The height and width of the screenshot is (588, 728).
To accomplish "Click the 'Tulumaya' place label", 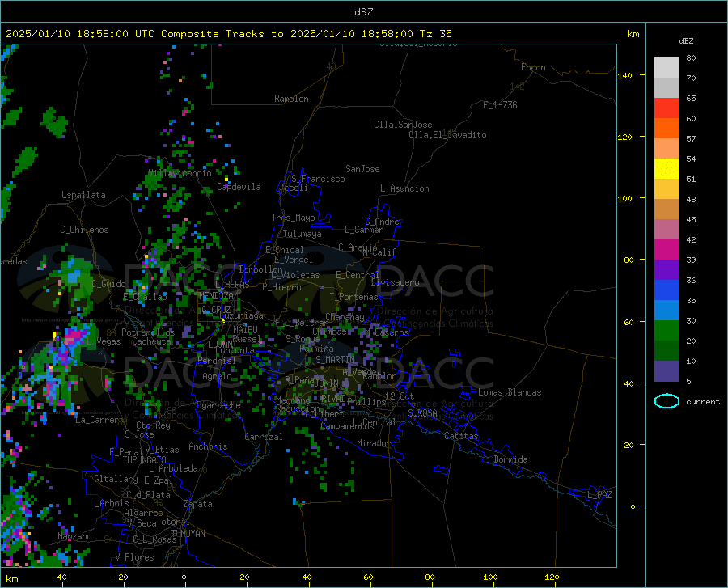I will (x=303, y=234).
